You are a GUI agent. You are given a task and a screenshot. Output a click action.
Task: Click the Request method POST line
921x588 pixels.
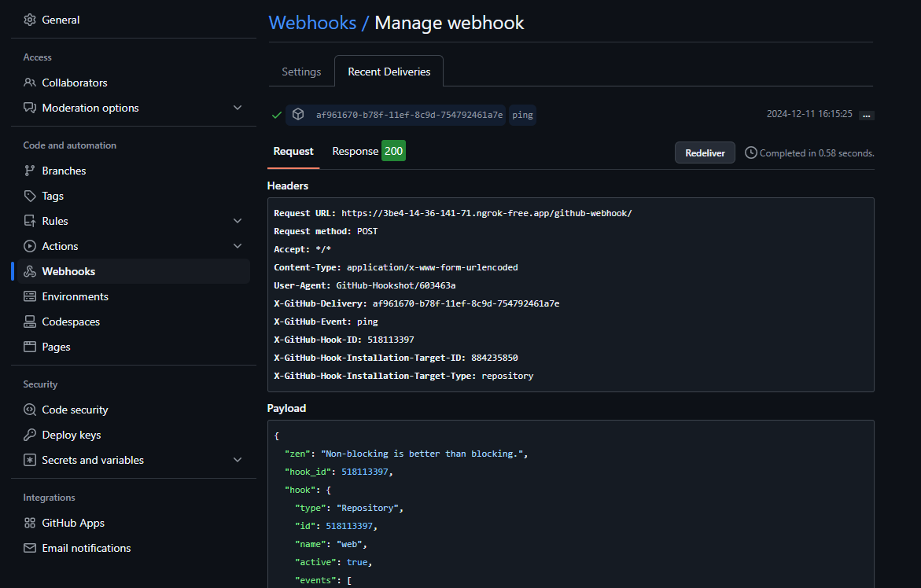point(326,231)
